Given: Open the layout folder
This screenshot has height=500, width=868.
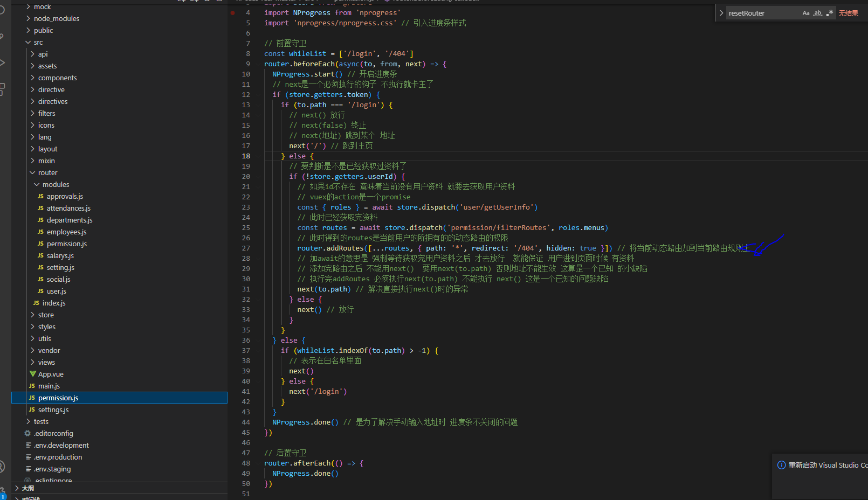Looking at the screenshot, I should pyautogui.click(x=47, y=149).
